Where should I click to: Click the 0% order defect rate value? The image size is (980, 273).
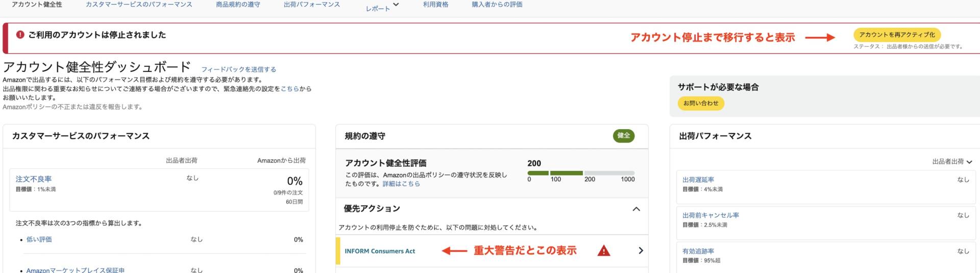(295, 181)
